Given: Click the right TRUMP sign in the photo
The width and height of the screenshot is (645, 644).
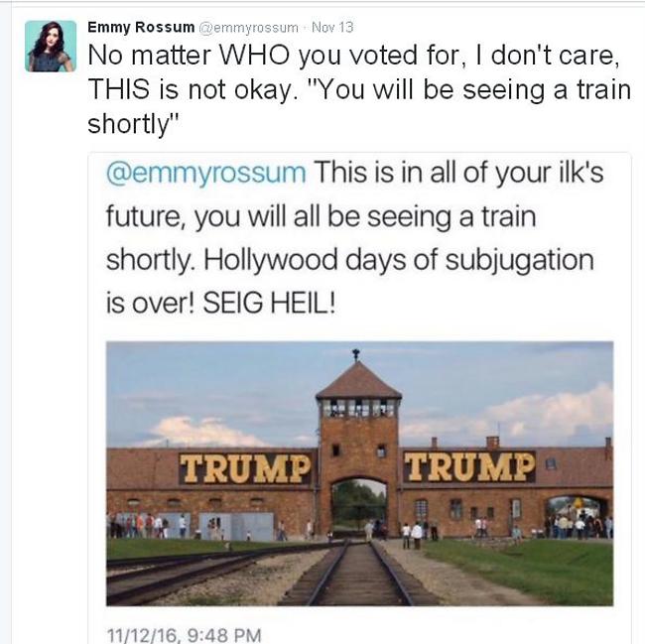Looking at the screenshot, I should (469, 466).
